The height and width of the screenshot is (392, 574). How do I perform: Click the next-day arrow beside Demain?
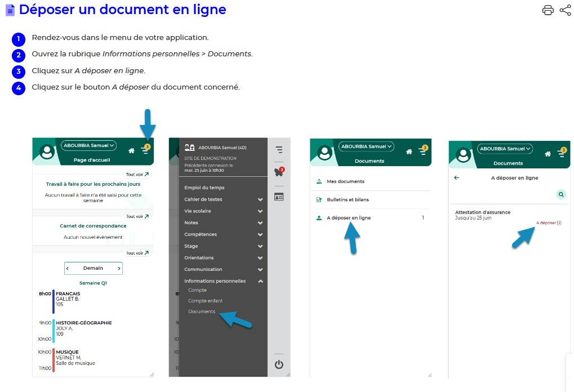(x=119, y=268)
